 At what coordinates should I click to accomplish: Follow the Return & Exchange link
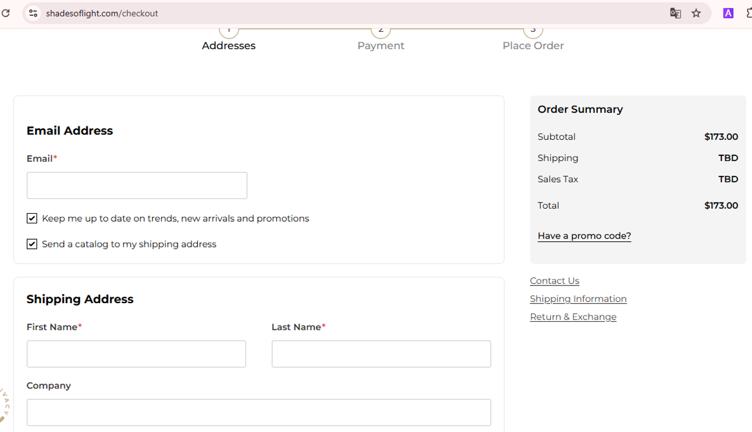(573, 317)
